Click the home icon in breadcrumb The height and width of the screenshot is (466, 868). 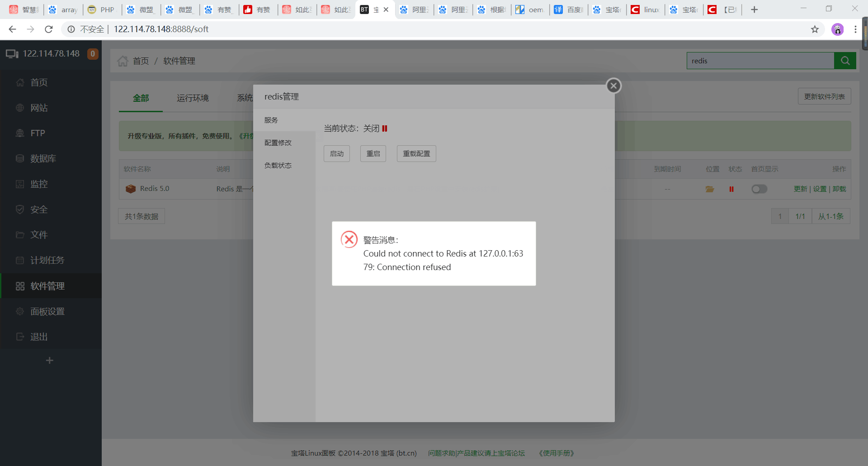[123, 61]
